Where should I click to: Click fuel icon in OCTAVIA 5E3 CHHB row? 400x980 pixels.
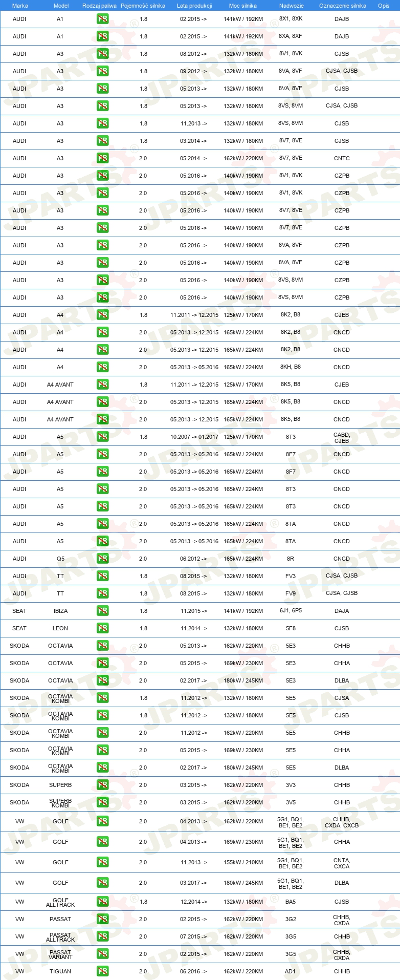point(102,646)
